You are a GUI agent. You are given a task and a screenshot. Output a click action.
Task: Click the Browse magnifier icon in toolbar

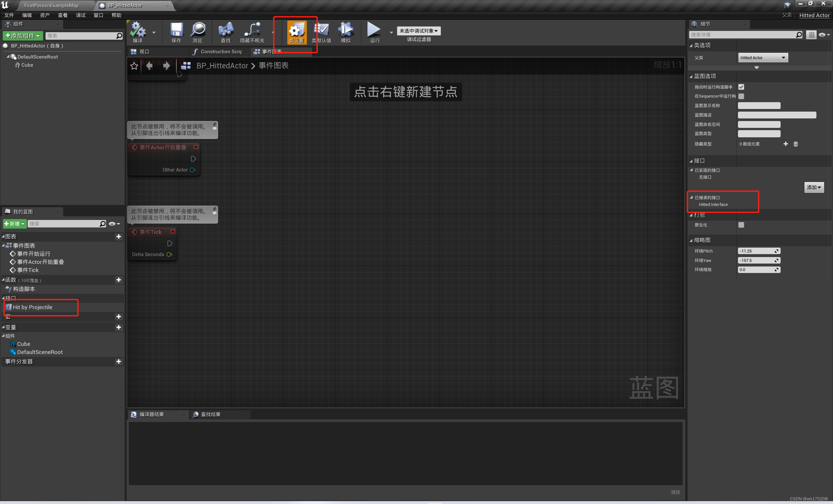pyautogui.click(x=198, y=30)
